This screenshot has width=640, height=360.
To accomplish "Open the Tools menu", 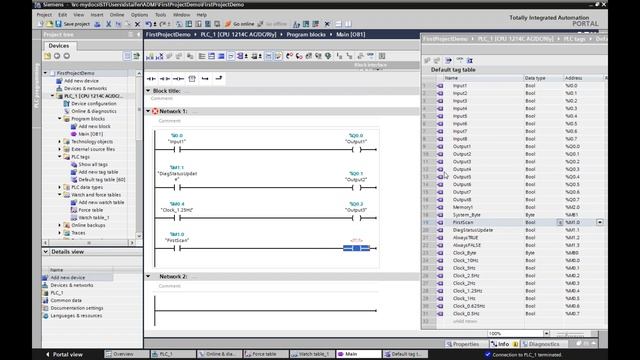I will pyautogui.click(x=160, y=15).
